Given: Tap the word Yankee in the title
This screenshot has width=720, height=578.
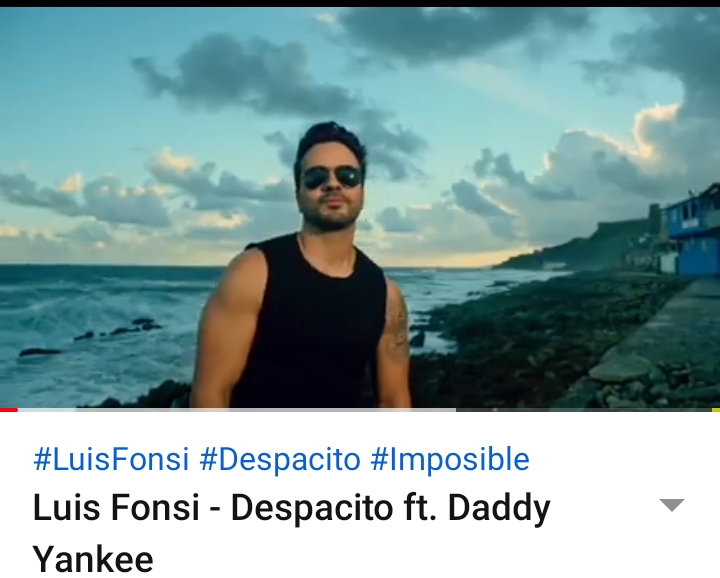Looking at the screenshot, I should [x=93, y=559].
